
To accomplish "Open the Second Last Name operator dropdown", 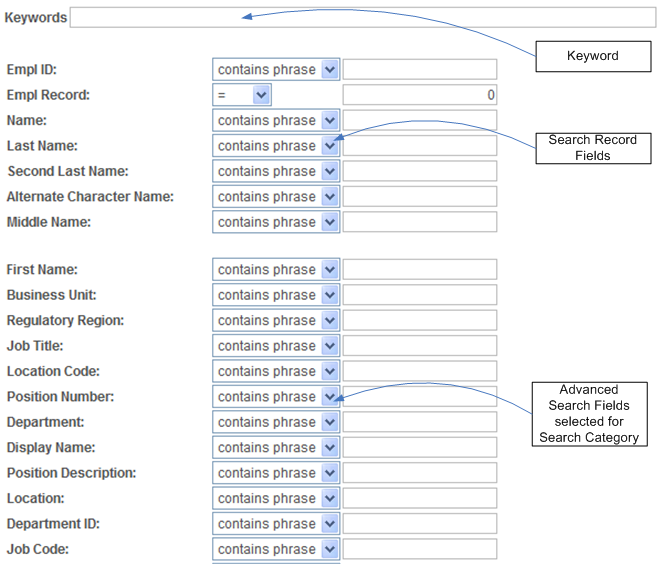I will pos(276,171).
